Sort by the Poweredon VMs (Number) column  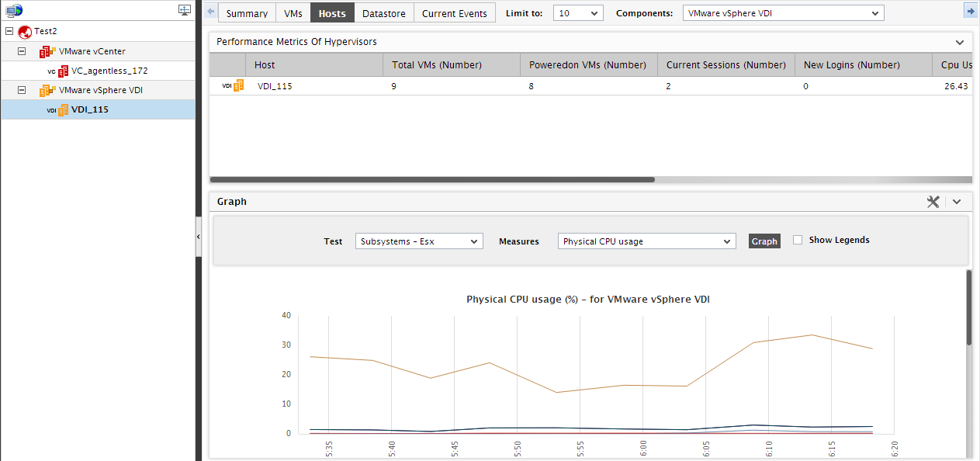tap(589, 65)
